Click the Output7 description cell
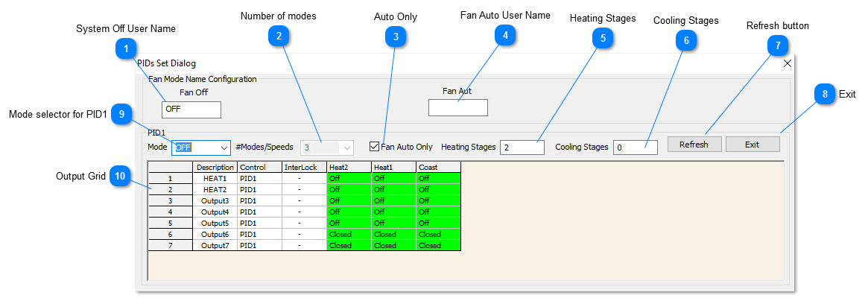868x298 pixels. click(x=215, y=245)
